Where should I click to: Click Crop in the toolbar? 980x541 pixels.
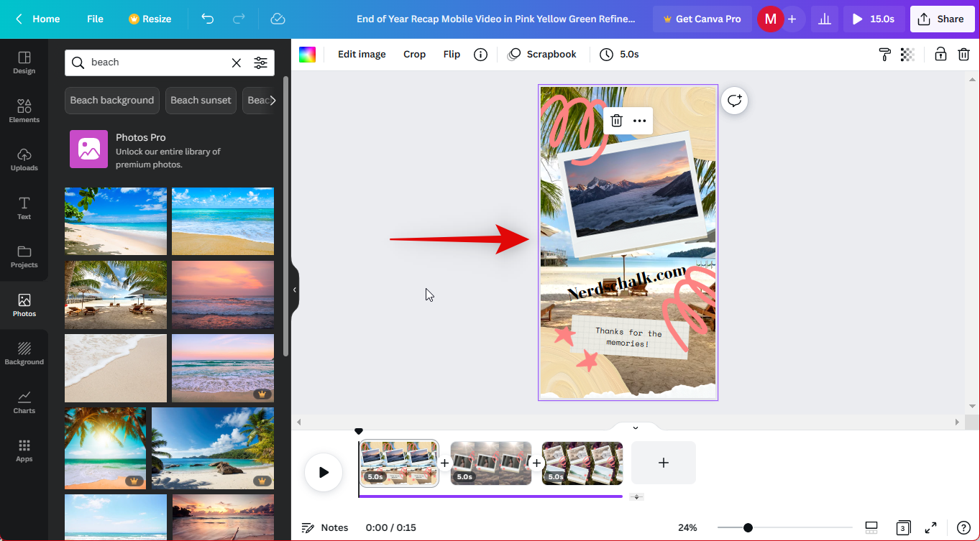[414, 55]
